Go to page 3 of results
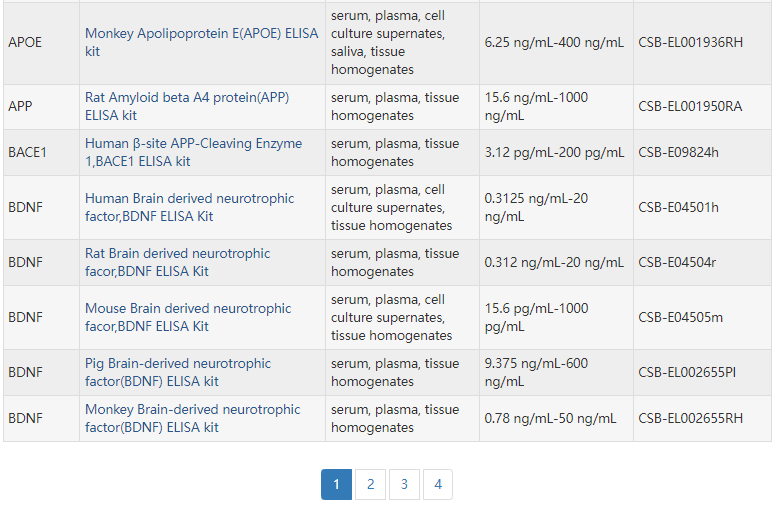Screen dimensions: 775x507 [404, 485]
